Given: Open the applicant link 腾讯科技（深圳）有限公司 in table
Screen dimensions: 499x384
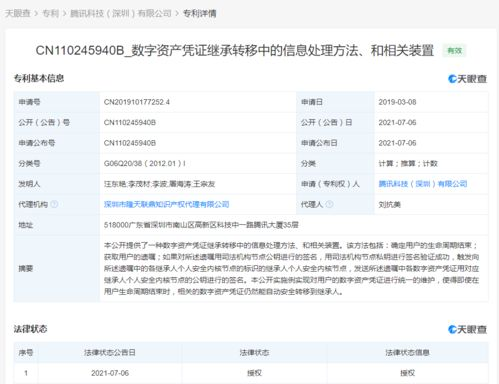Looking at the screenshot, I should [x=423, y=184].
